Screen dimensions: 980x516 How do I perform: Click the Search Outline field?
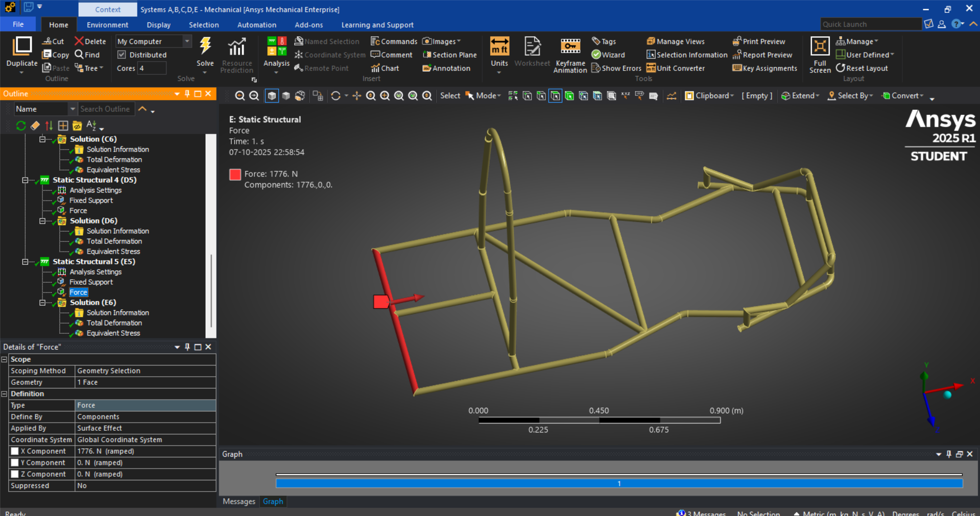106,109
